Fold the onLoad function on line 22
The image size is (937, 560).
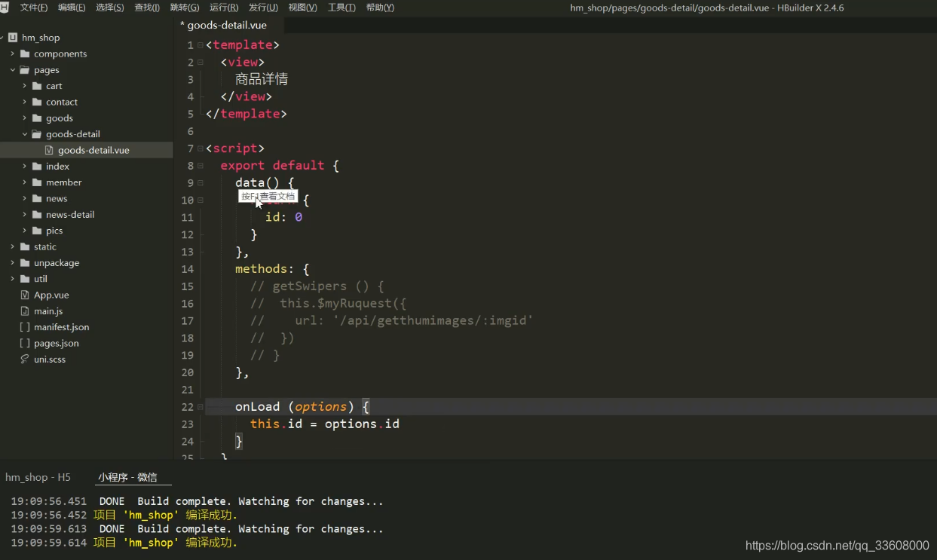(201, 407)
